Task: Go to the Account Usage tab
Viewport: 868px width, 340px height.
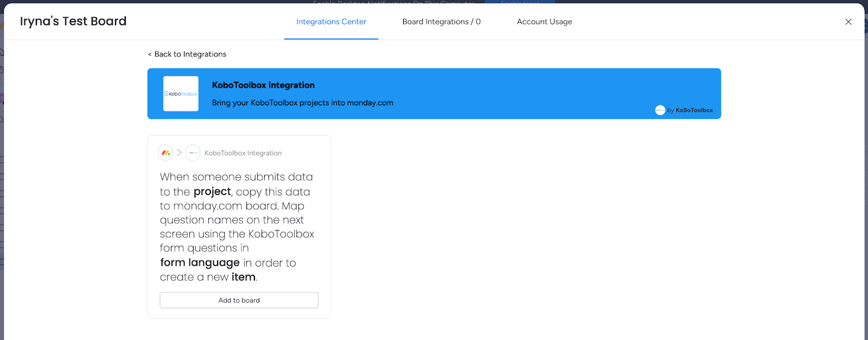Action: (x=544, y=22)
